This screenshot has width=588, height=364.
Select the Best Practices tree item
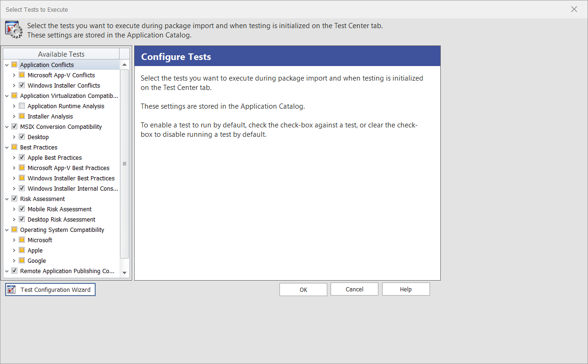(39, 147)
